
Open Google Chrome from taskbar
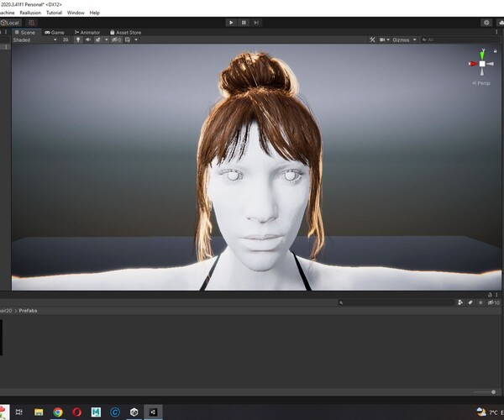58,412
